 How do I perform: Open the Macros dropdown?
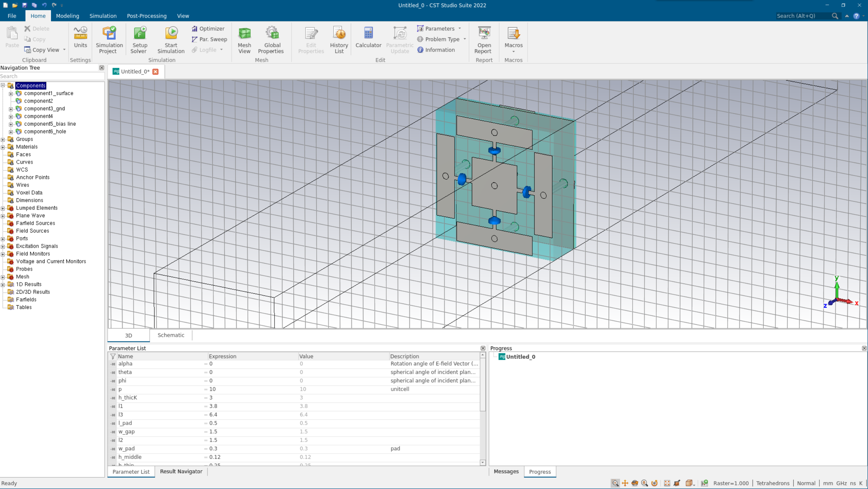[513, 51]
